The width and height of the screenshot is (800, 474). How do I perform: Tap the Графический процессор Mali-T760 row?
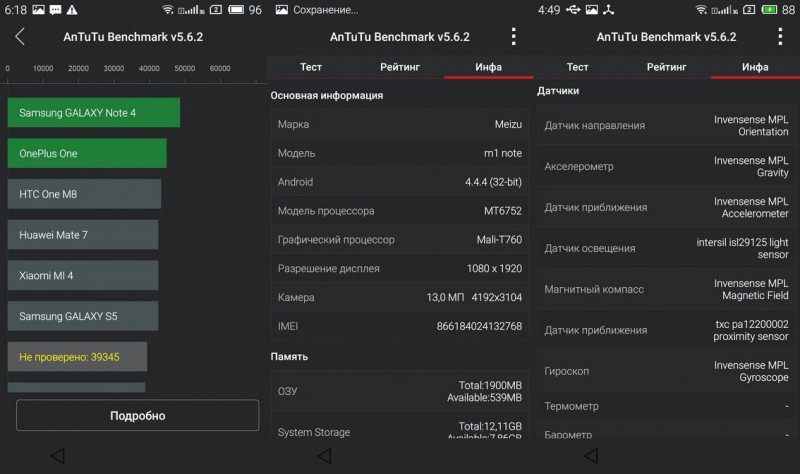[x=399, y=240]
